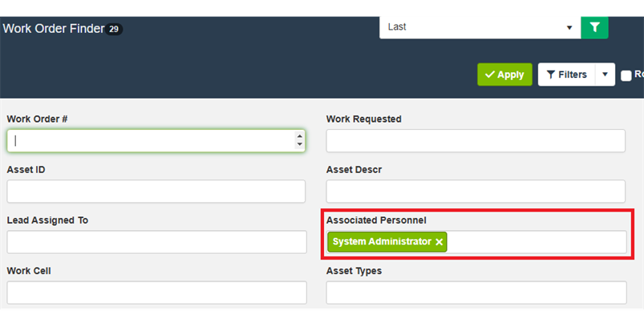Click the Asset ID input field
The height and width of the screenshot is (331, 644).
[156, 192]
